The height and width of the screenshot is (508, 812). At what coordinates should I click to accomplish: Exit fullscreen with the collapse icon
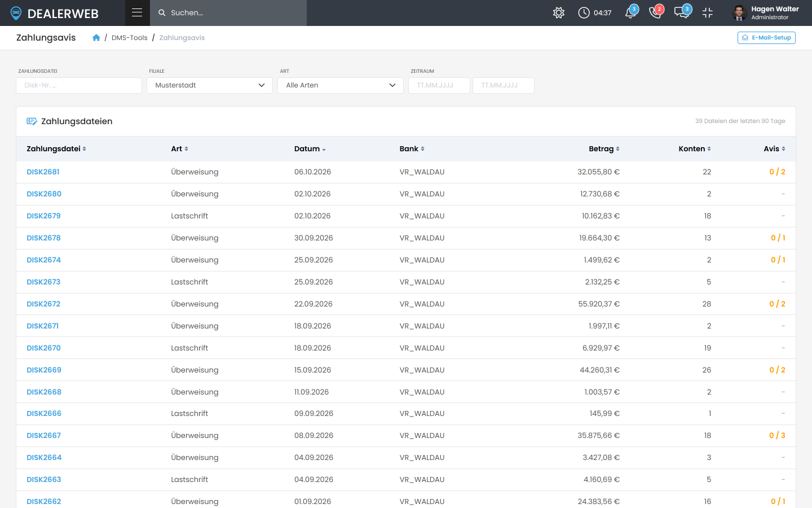708,12
